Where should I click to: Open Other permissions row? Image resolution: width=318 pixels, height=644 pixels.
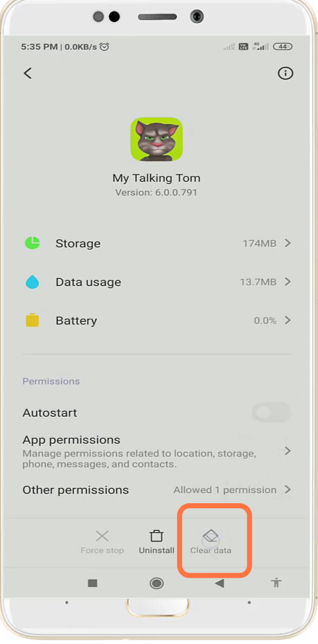(157, 490)
